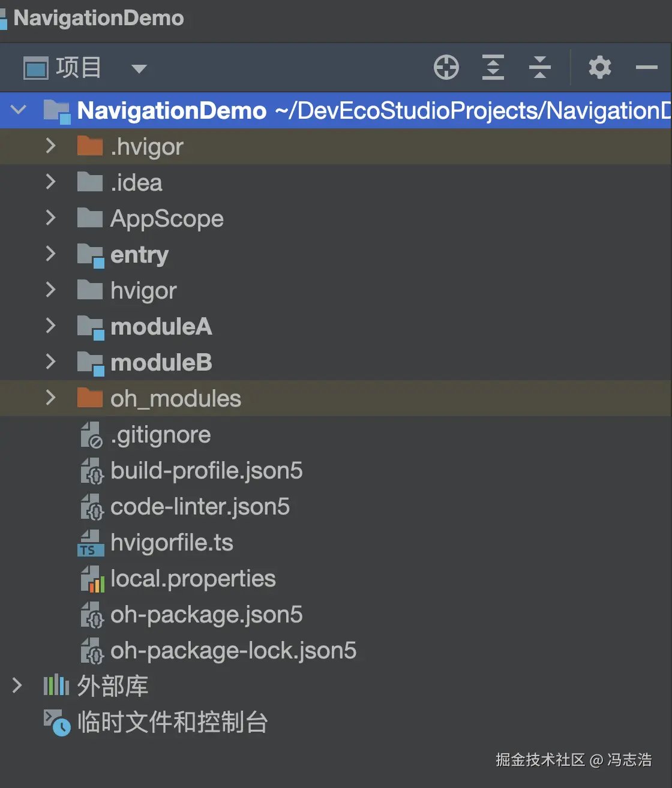Click the .gitignore file icon
This screenshot has height=788, width=672.
(x=92, y=435)
